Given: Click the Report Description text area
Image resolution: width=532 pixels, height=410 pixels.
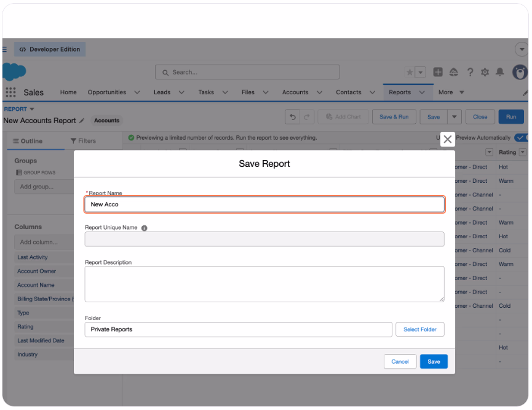Looking at the screenshot, I should (264, 284).
